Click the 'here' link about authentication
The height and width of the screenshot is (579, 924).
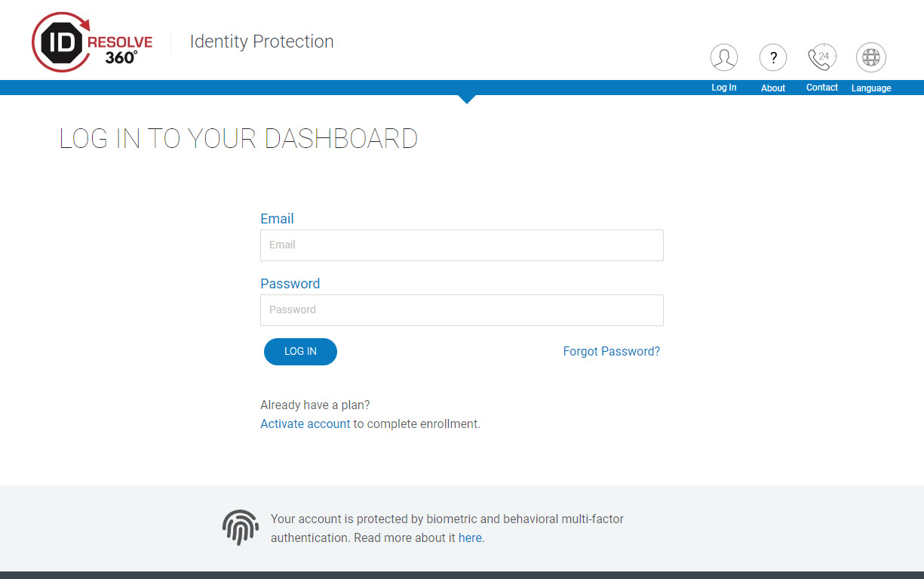pos(470,538)
